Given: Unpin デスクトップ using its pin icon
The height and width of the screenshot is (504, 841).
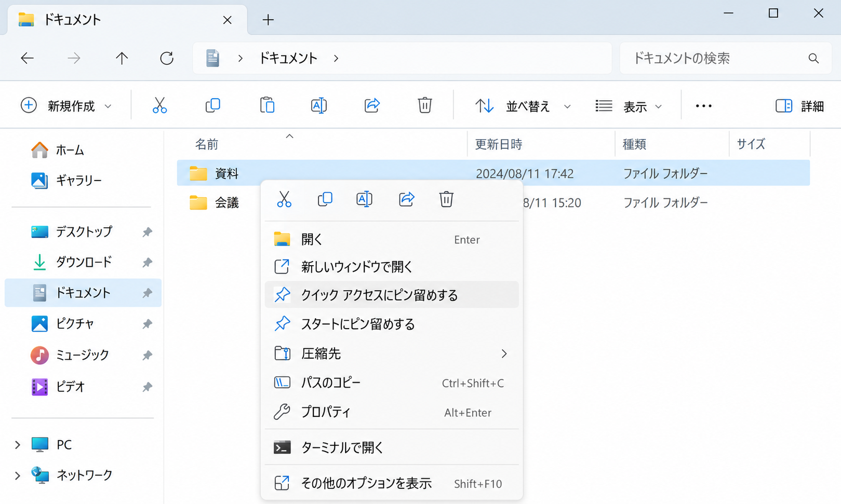Looking at the screenshot, I should pos(148,232).
